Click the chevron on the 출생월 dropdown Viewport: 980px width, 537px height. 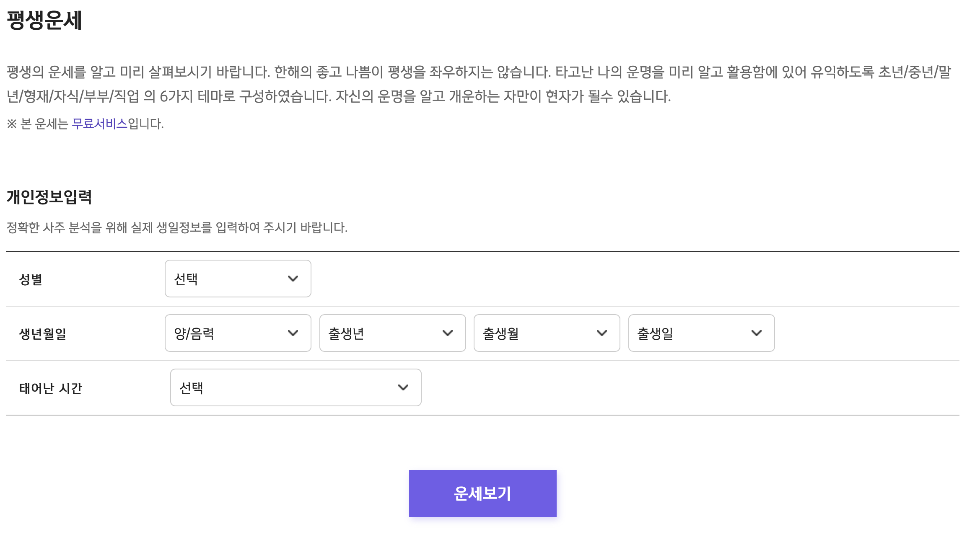[602, 333]
